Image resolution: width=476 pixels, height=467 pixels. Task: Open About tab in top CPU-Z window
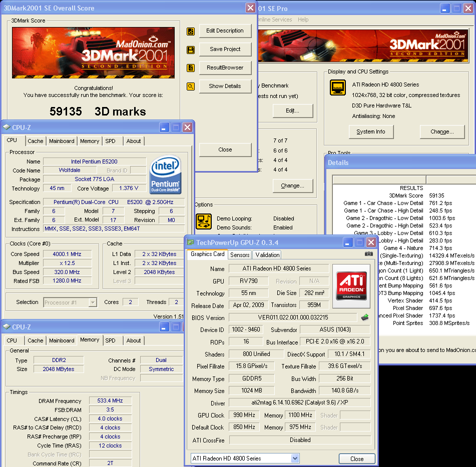[134, 141]
